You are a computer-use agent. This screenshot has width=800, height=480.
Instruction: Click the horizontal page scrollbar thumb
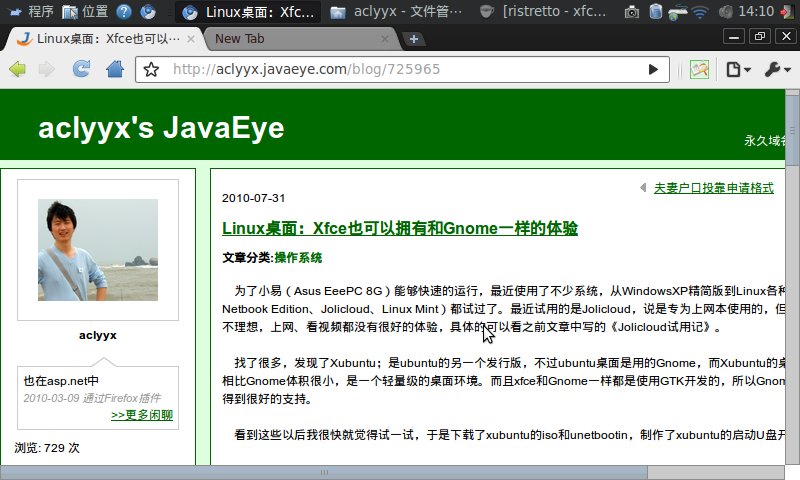[x=324, y=472]
